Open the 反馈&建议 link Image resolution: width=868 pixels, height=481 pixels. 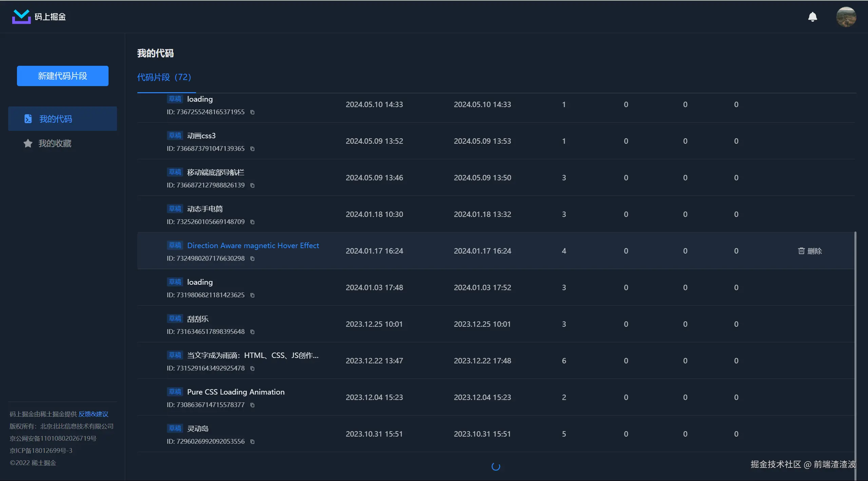[93, 414]
